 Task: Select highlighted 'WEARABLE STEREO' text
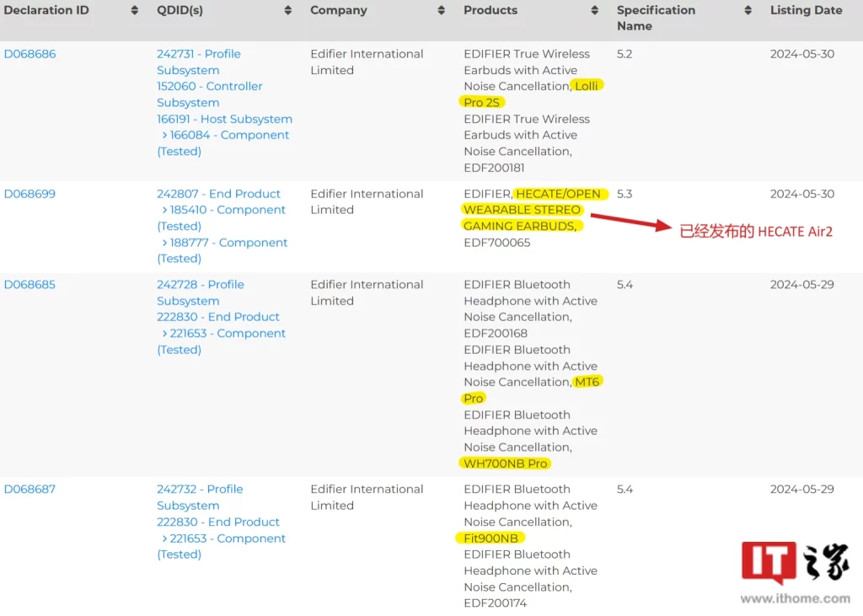[522, 210]
